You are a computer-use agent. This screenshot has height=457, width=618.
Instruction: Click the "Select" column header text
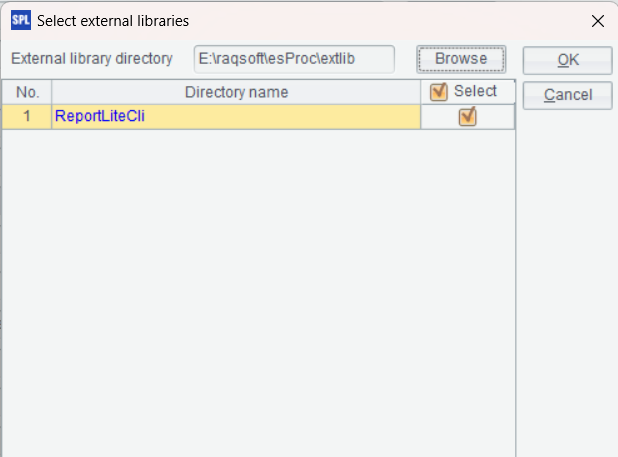[475, 92]
